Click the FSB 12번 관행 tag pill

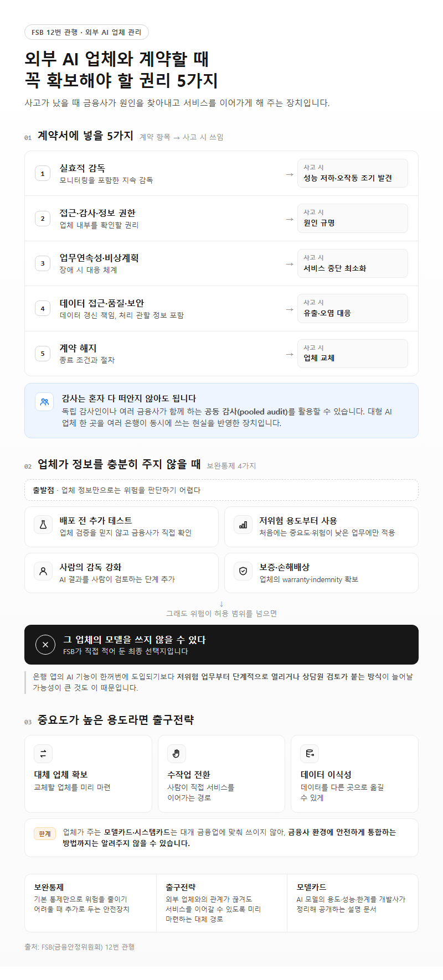[86, 32]
